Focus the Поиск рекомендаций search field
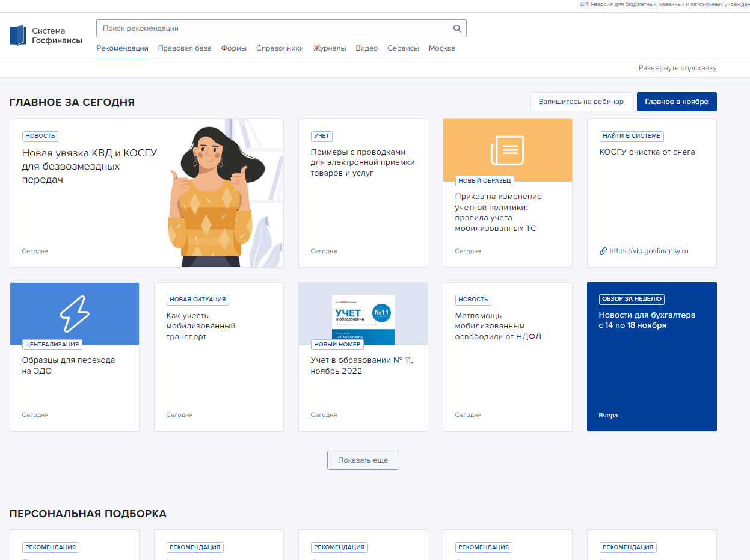The height and width of the screenshot is (560, 750). [x=274, y=28]
